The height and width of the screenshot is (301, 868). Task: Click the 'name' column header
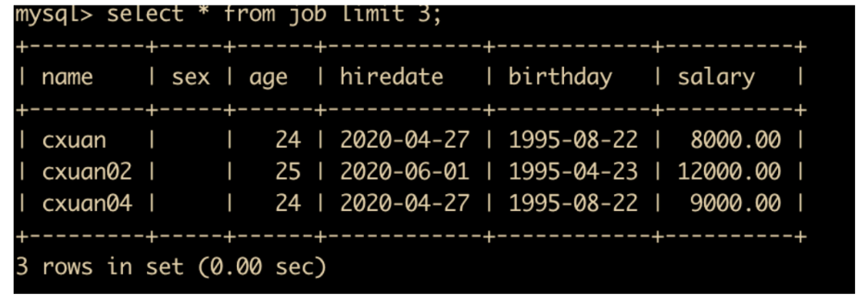point(67,77)
